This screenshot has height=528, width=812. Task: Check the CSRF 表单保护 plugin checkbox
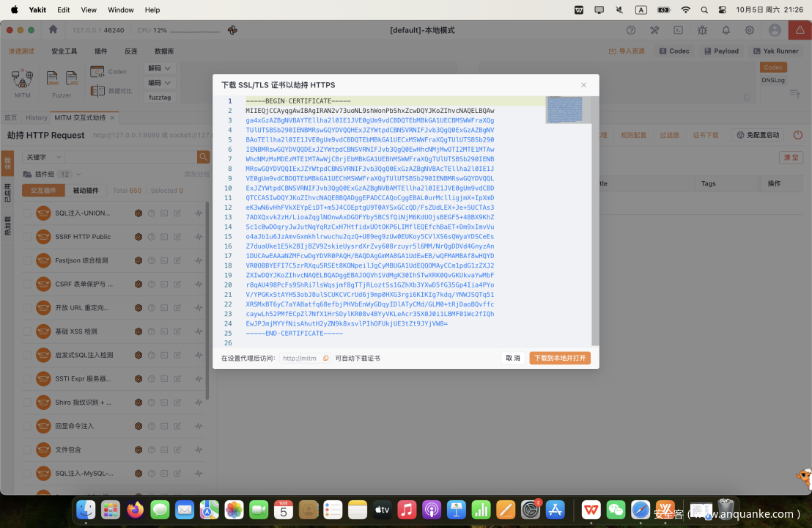tap(27, 284)
